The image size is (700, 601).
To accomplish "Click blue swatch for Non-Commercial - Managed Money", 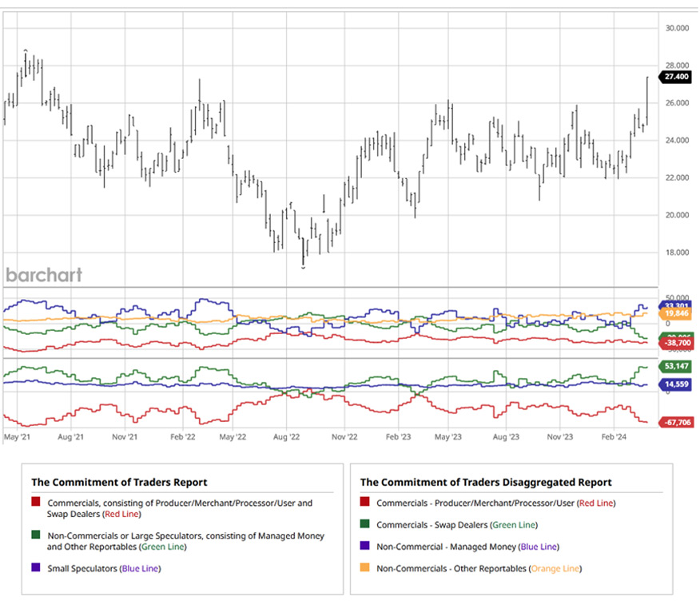I will 365,547.
